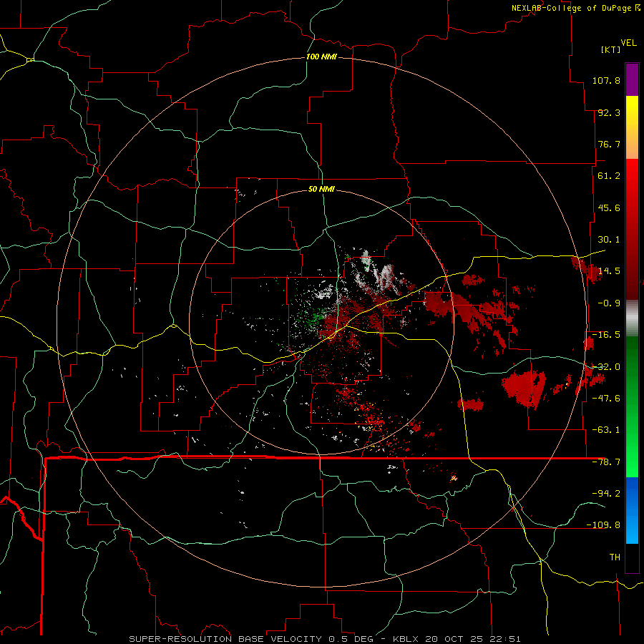
Task: Click the -109.8 velocity scale value
Action: [x=603, y=525]
